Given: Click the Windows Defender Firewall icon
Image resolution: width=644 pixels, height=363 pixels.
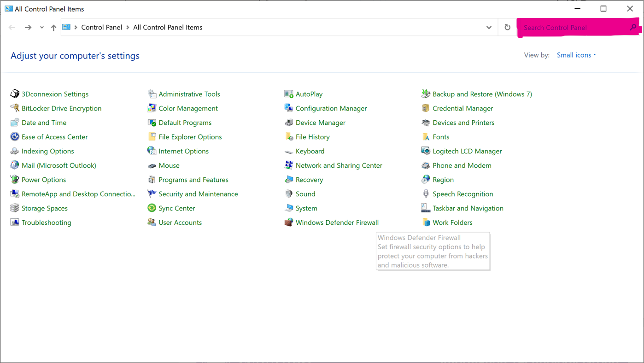Looking at the screenshot, I should 289,222.
